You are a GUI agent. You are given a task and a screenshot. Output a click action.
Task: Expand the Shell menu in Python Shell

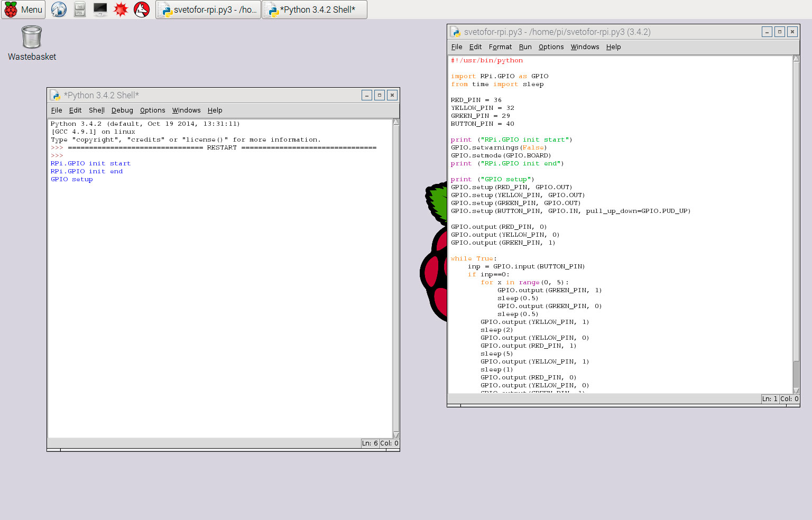[97, 110]
